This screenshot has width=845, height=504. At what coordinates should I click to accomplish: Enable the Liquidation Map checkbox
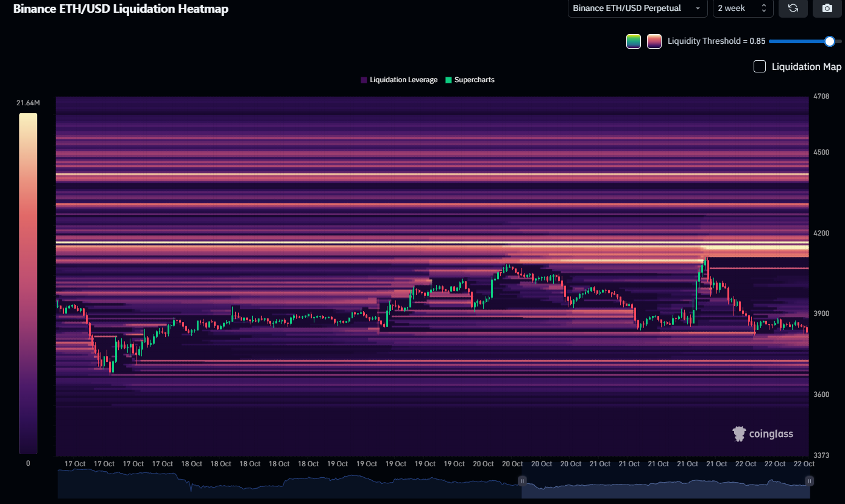tap(760, 66)
